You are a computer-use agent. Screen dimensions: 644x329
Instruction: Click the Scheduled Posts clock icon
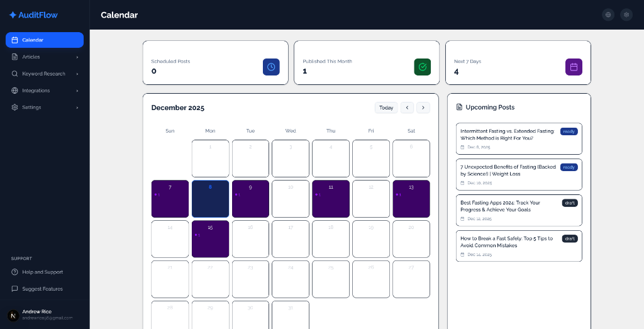271,67
